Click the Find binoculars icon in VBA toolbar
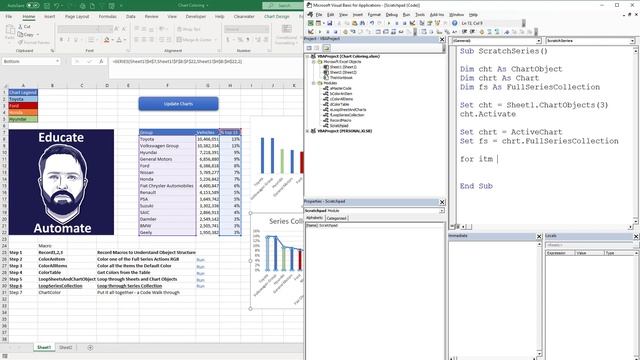 [362, 23]
